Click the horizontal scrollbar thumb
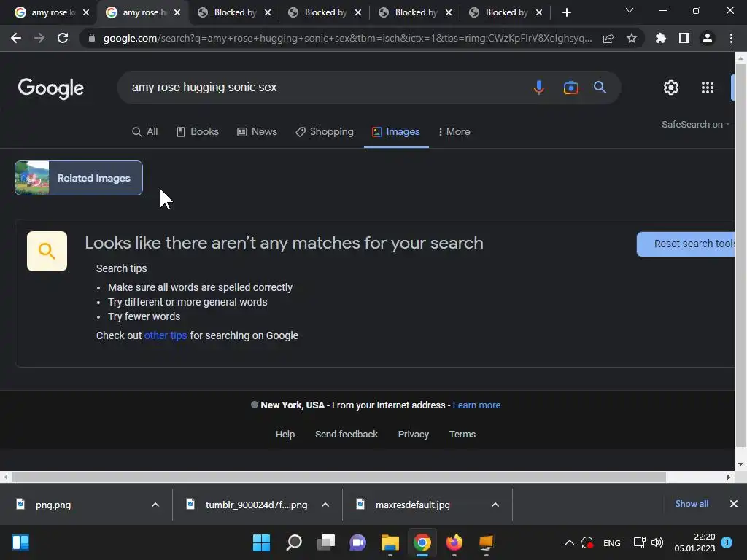747x560 pixels. [x=338, y=477]
